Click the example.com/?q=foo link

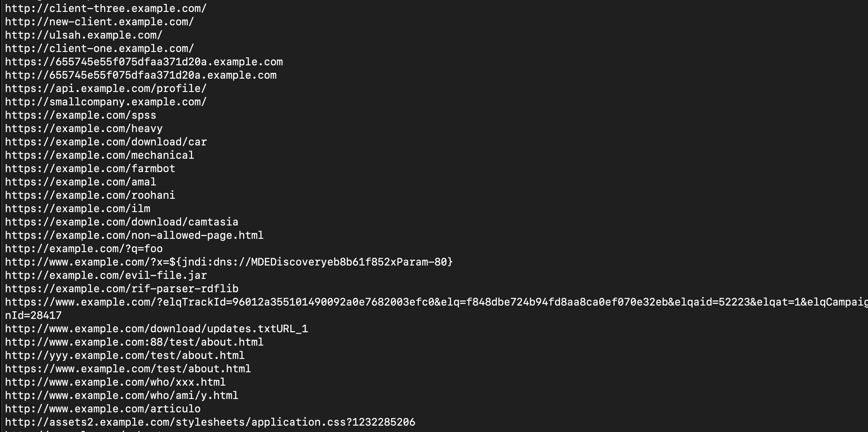pos(84,249)
